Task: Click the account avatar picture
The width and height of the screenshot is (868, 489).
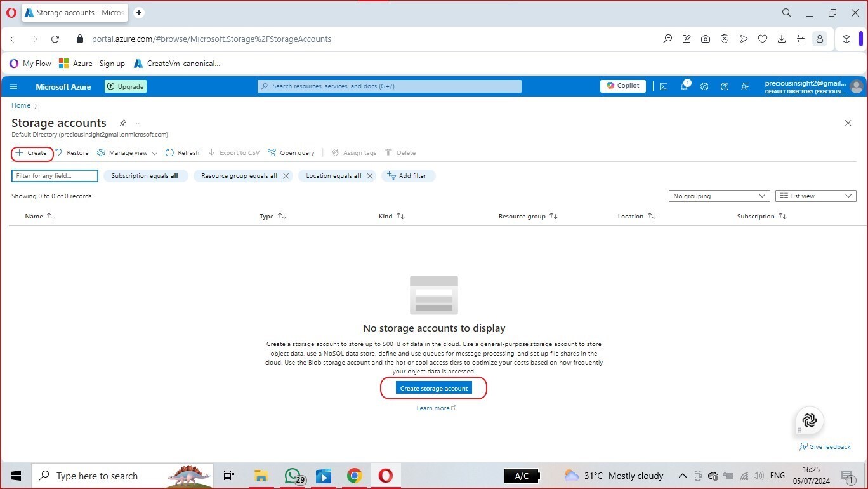Action: tap(857, 86)
